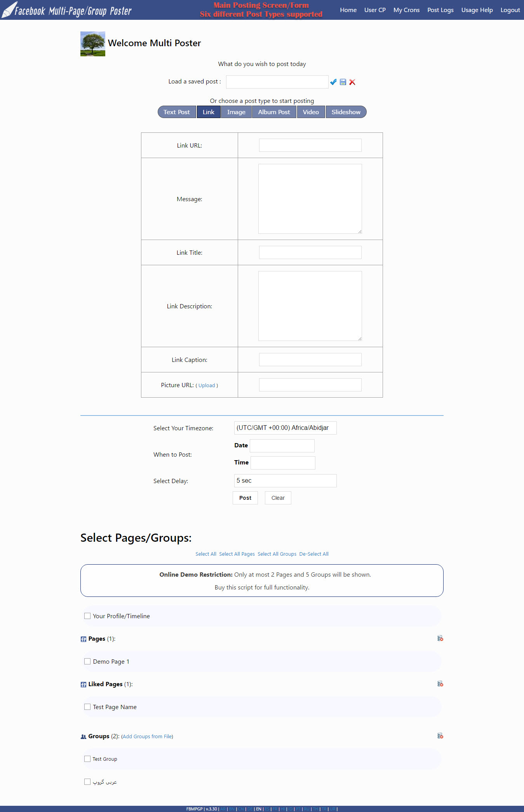Switch language to CN in the footer

pos(241,809)
